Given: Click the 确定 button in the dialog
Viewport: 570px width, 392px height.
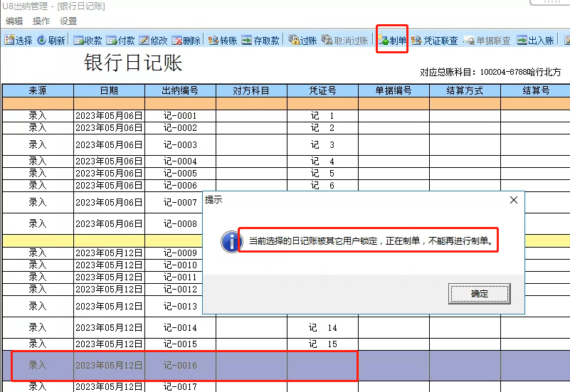Looking at the screenshot, I should point(479,294).
